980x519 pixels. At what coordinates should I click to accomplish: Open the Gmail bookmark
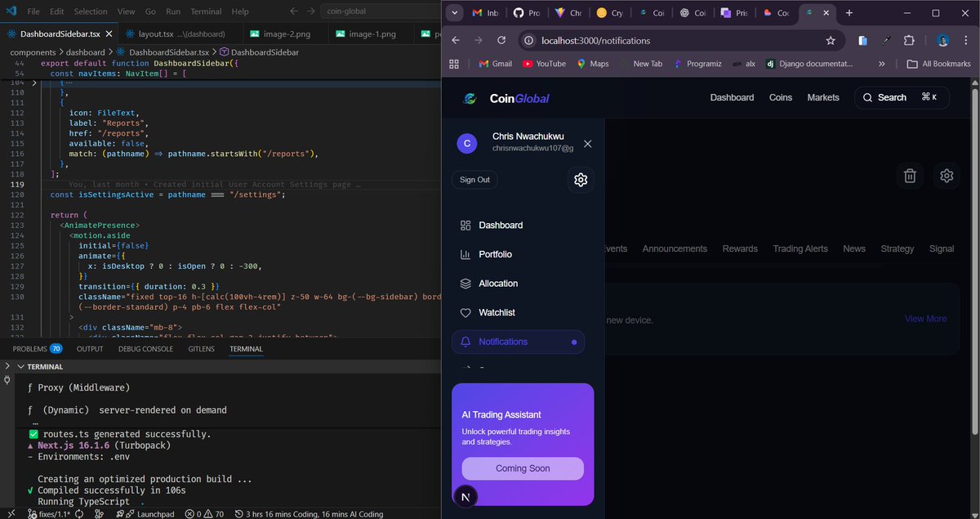(494, 64)
